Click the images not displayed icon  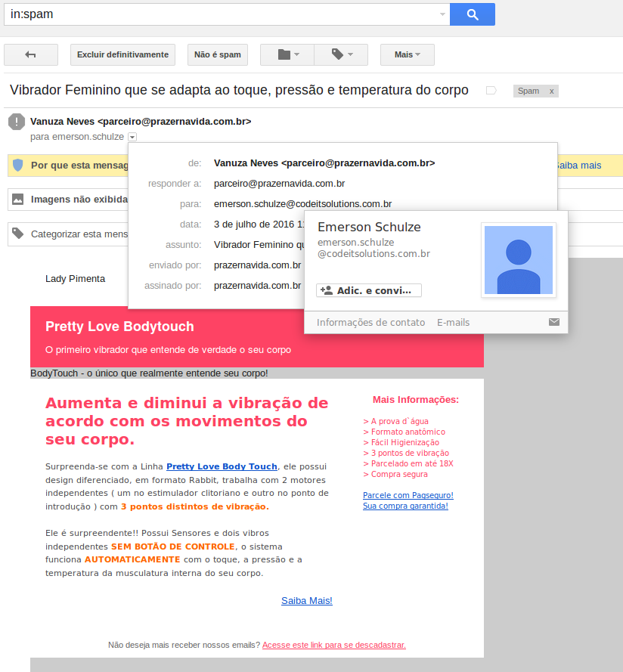click(x=18, y=200)
